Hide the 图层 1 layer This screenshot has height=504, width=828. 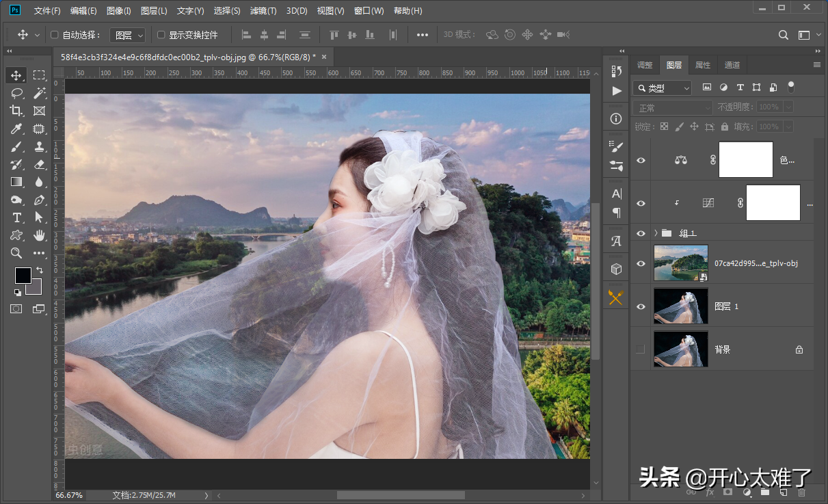click(641, 306)
